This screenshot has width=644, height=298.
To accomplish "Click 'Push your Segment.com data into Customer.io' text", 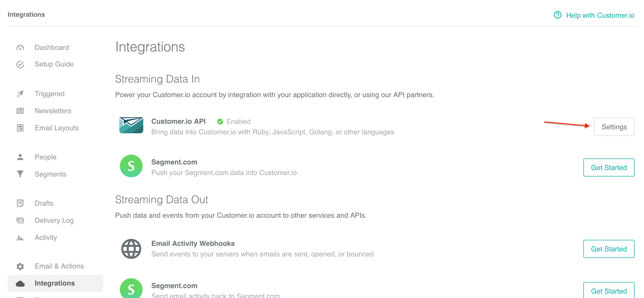I will pos(224,173).
